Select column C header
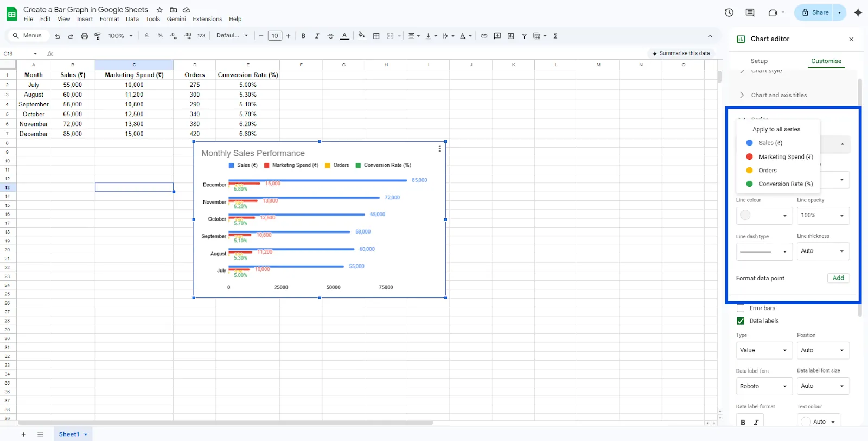 [x=134, y=65]
